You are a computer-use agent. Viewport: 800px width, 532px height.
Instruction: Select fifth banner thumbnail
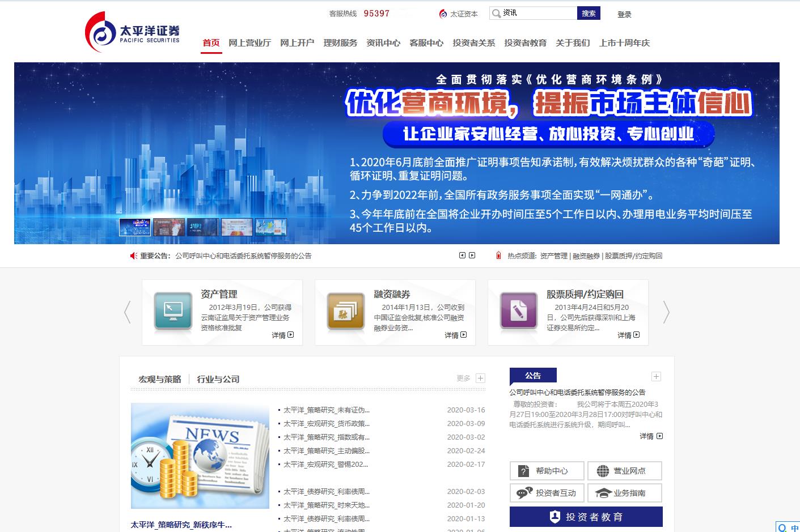(x=271, y=227)
